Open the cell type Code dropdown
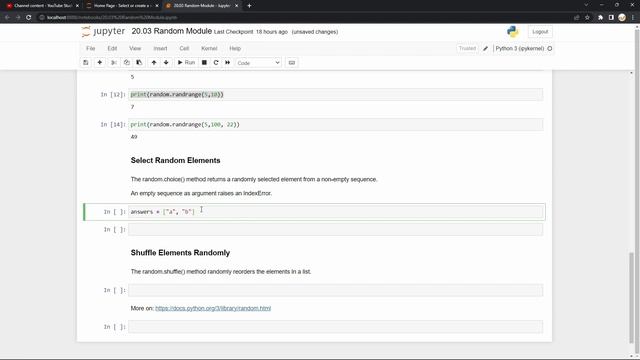Image resolution: width=640 pixels, height=360 pixels. pos(258,63)
